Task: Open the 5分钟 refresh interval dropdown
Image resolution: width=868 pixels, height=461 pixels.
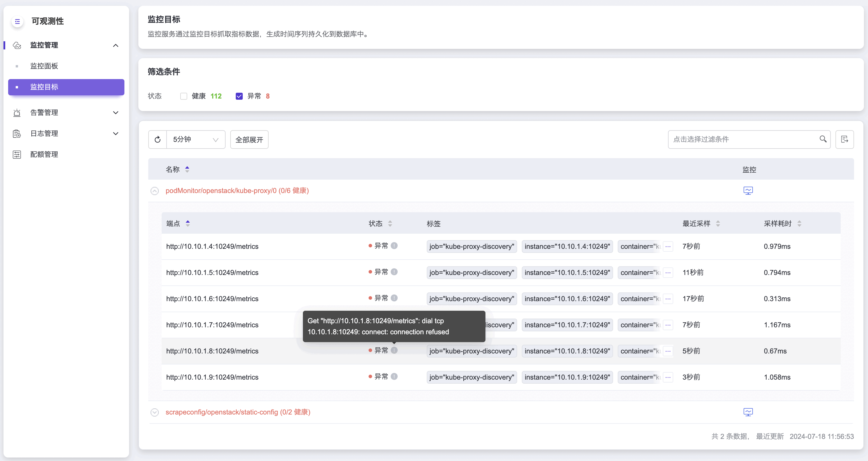Action: (x=196, y=140)
